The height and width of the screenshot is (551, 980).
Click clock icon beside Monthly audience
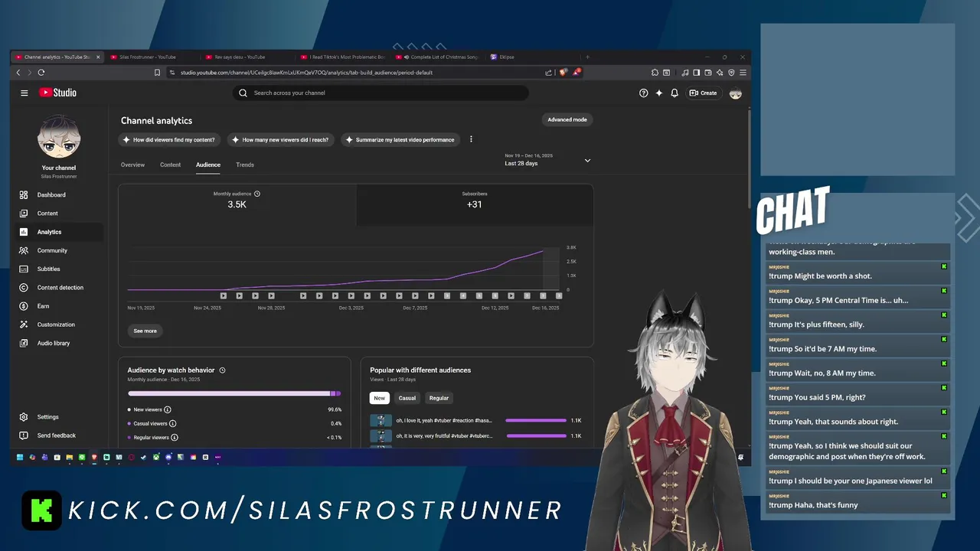pyautogui.click(x=257, y=194)
